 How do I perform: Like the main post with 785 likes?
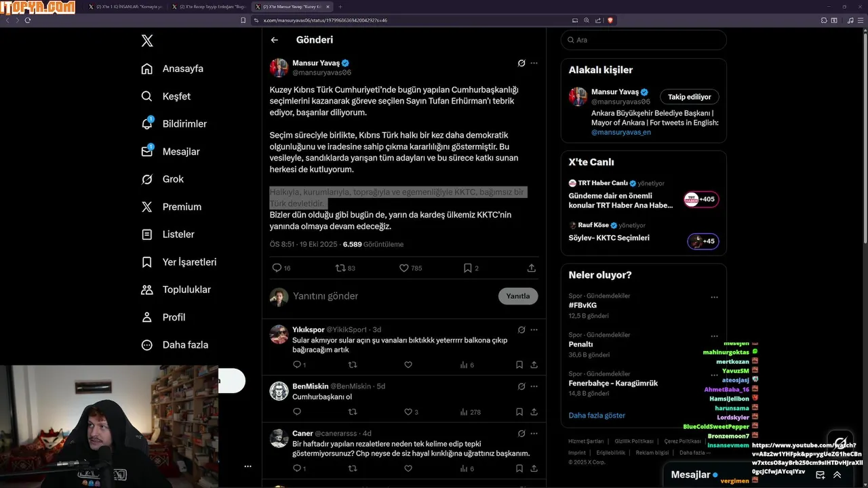click(x=404, y=268)
